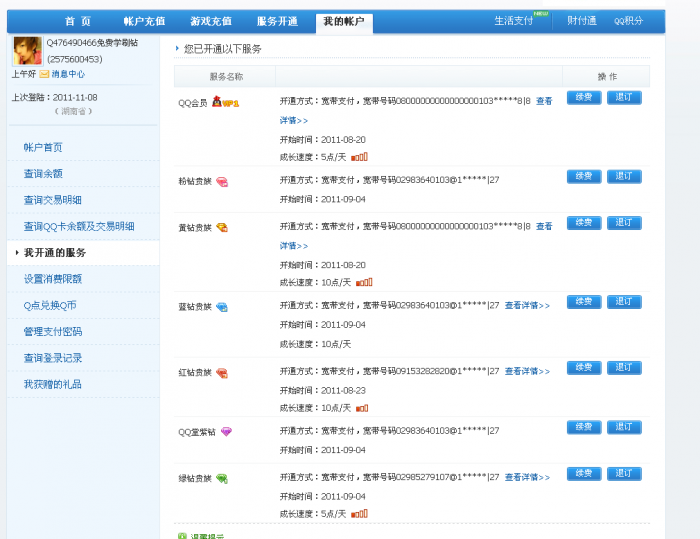700x539 pixels.
Task: Unsubscribe QQ堂紫钻 with 退订 button
Action: tap(624, 427)
